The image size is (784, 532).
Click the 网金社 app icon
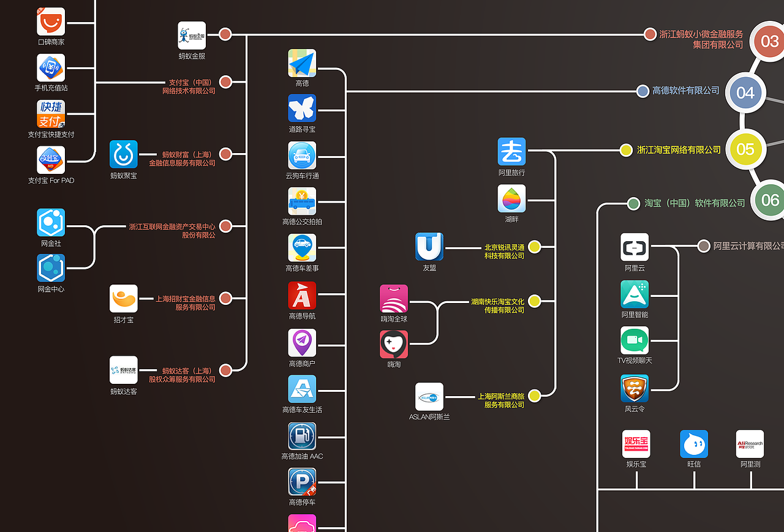tap(51, 223)
